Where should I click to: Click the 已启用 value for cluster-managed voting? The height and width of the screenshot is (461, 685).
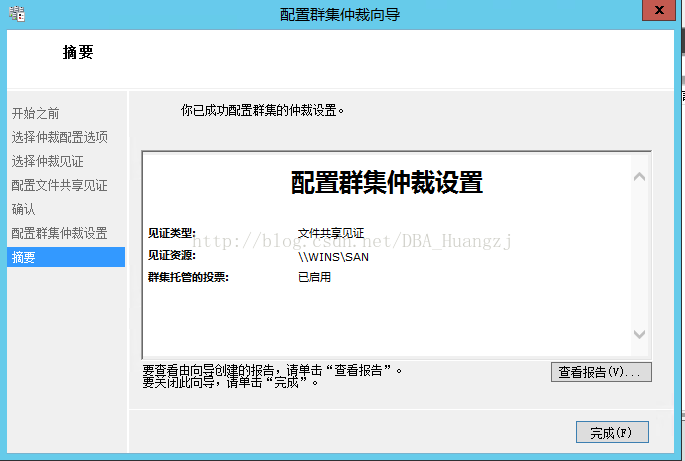coord(314,277)
